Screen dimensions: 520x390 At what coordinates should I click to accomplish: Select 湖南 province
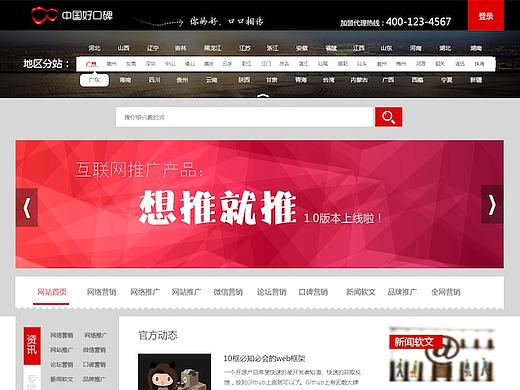point(476,48)
